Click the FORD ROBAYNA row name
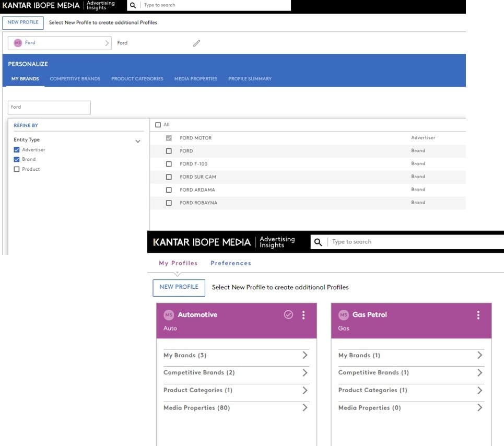 click(x=198, y=203)
